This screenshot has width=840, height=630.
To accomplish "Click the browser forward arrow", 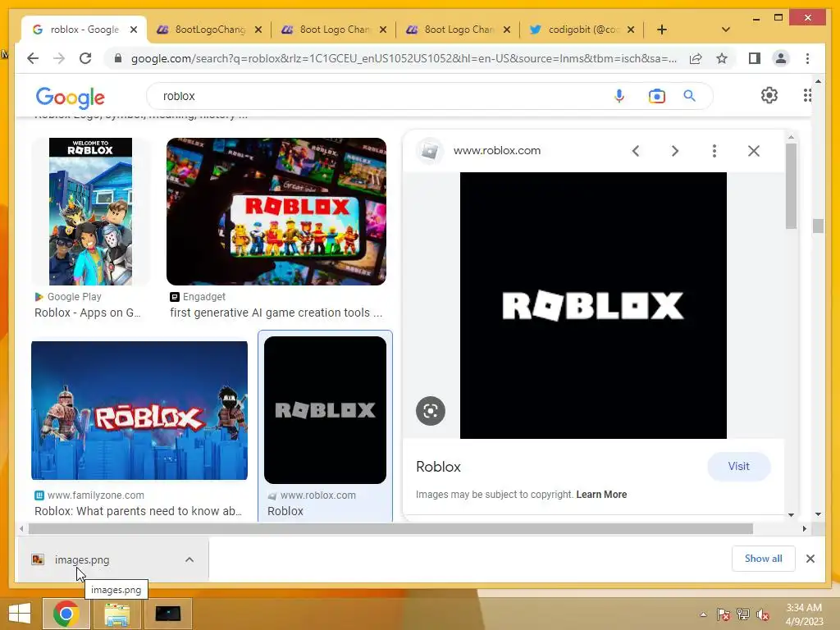I will 59,58.
